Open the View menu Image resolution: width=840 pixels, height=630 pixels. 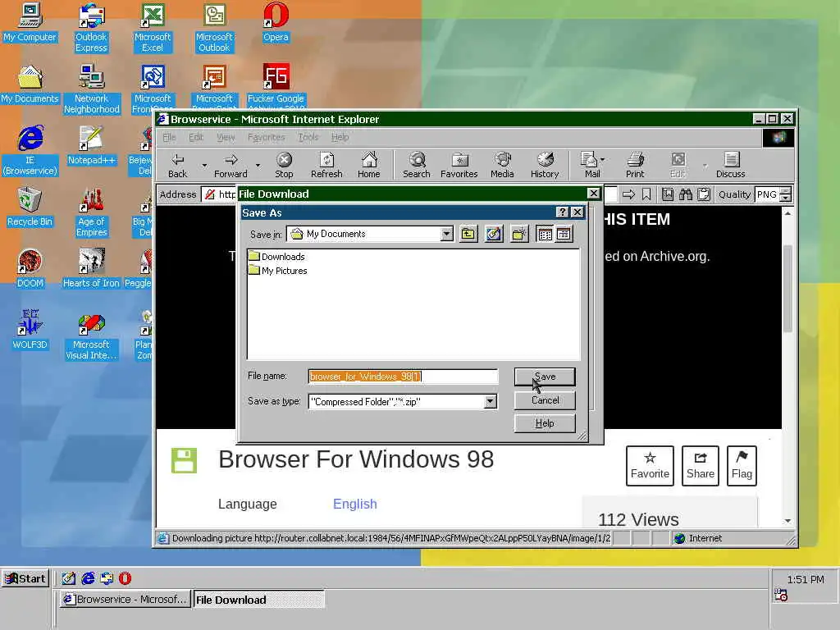tap(226, 137)
